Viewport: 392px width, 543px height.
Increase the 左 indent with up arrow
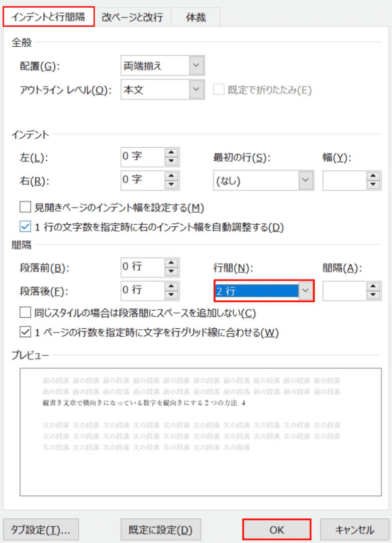[171, 153]
